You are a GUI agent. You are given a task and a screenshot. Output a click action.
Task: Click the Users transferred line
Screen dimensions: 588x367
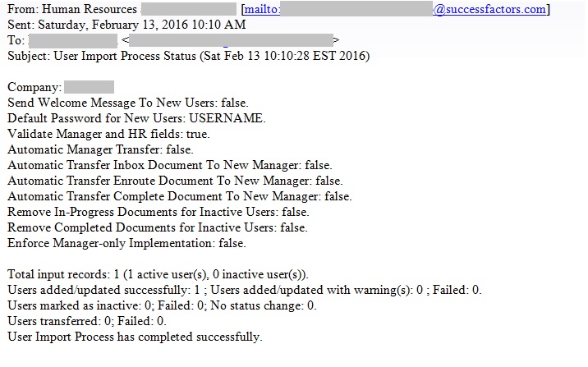coord(87,321)
